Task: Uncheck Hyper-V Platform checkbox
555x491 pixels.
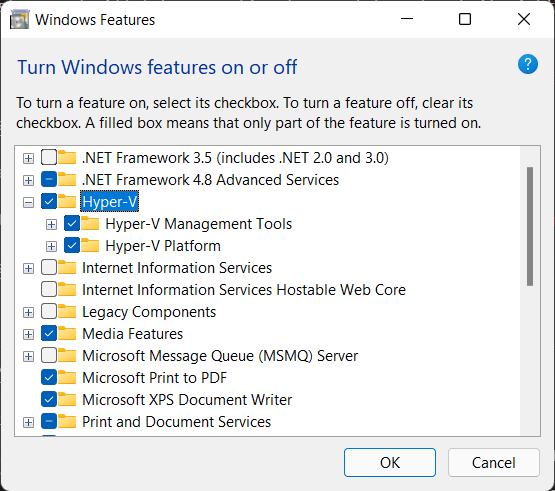Action: pos(72,245)
